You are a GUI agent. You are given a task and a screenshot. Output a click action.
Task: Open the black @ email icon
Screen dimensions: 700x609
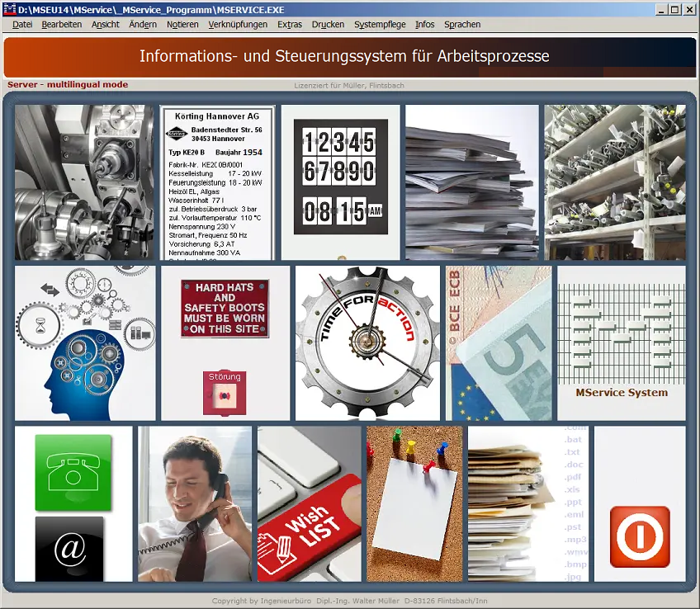click(x=69, y=548)
